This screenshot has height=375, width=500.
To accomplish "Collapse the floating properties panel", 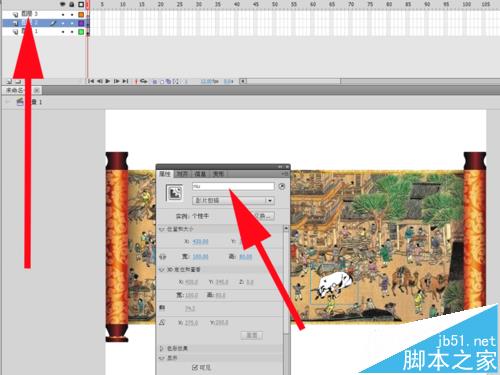I will tap(280, 166).
